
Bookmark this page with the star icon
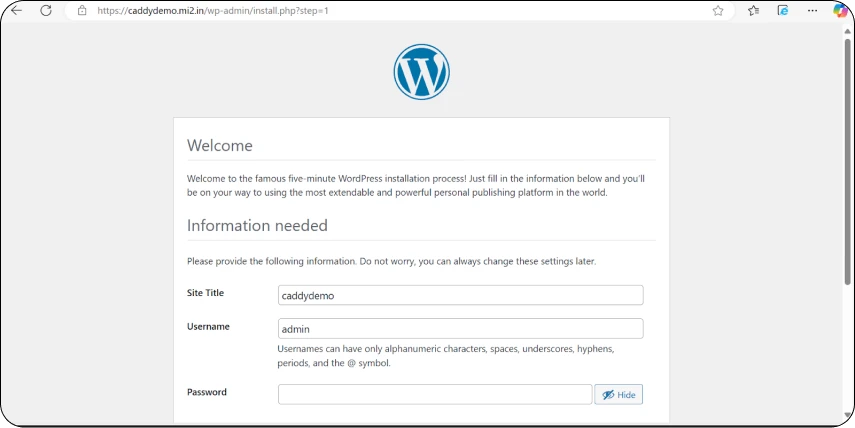click(x=718, y=10)
